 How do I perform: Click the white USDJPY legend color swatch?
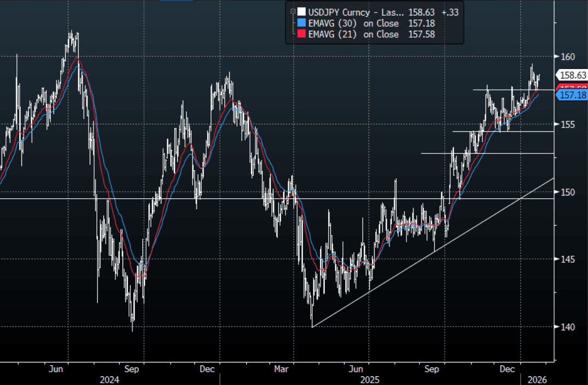click(x=300, y=12)
